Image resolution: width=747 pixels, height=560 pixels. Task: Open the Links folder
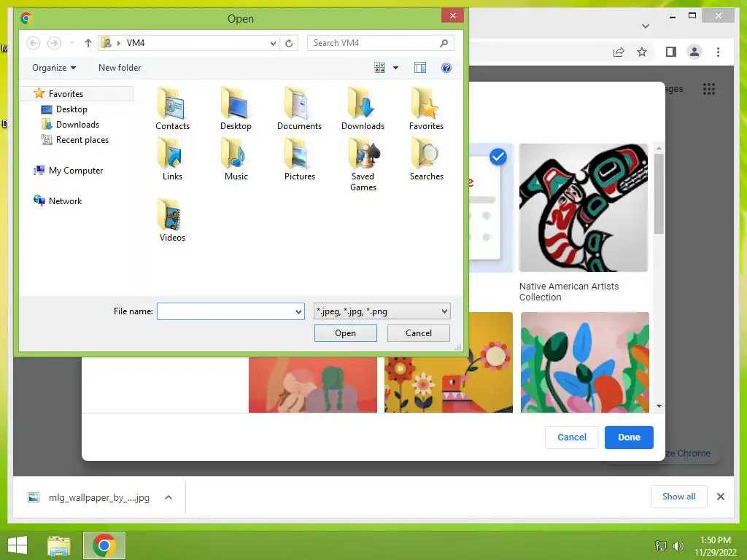172,159
